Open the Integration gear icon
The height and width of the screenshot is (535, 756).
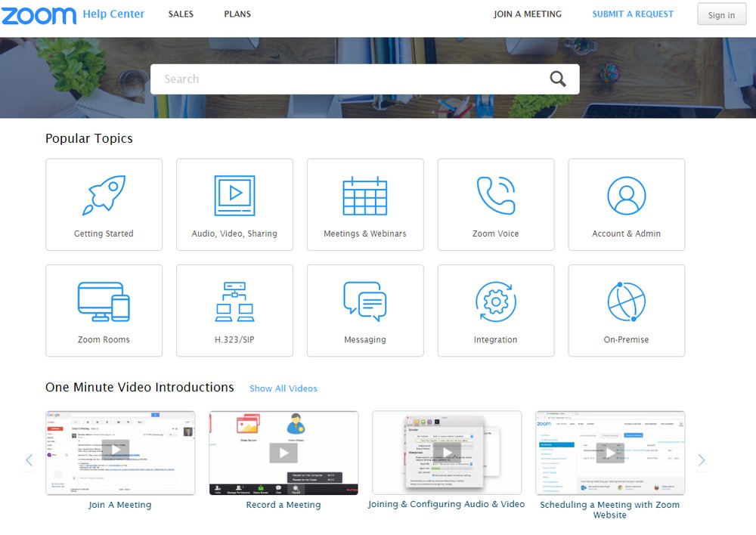tap(496, 302)
